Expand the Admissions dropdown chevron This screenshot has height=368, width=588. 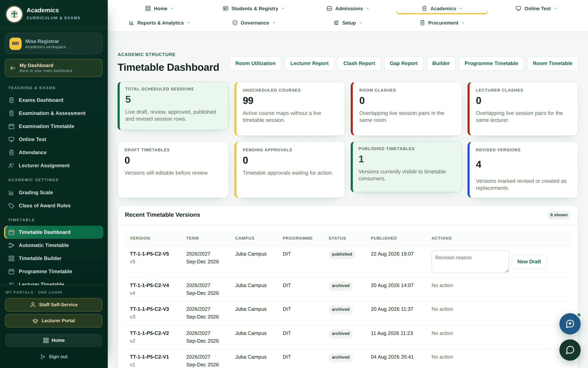click(368, 9)
